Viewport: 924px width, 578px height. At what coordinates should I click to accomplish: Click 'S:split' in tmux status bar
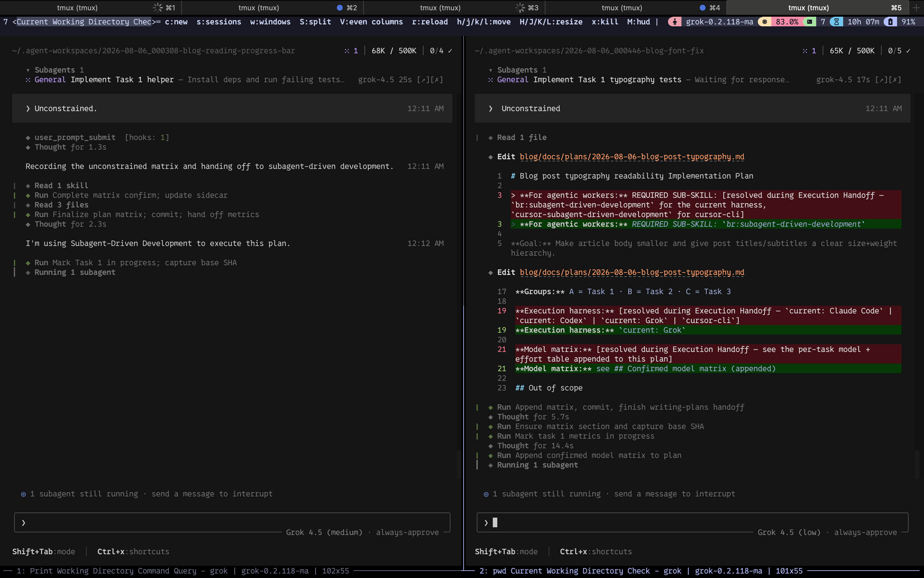pyautogui.click(x=315, y=22)
